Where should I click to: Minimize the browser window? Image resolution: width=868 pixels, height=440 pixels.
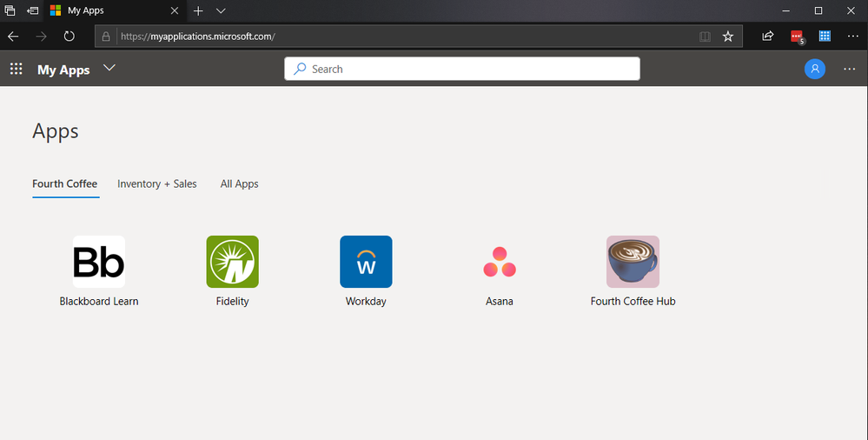coord(786,10)
